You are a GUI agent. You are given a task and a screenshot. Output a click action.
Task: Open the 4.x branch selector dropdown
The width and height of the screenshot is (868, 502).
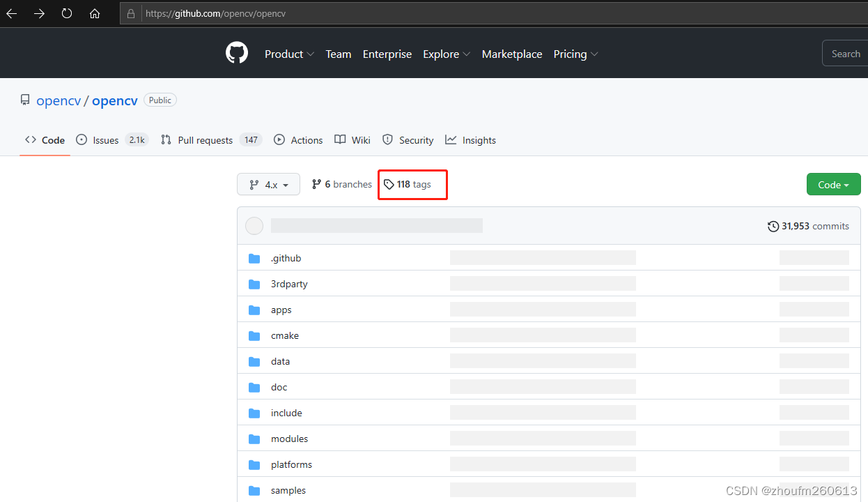tap(269, 185)
